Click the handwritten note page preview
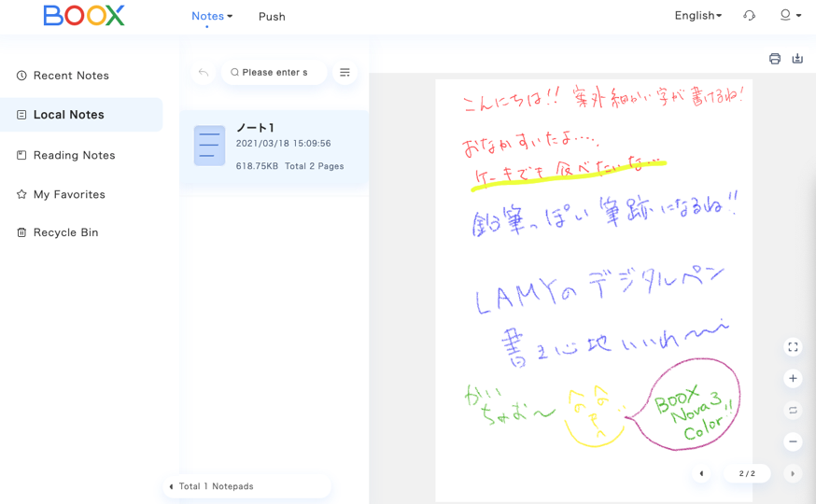The width and height of the screenshot is (816, 504). coord(594,290)
